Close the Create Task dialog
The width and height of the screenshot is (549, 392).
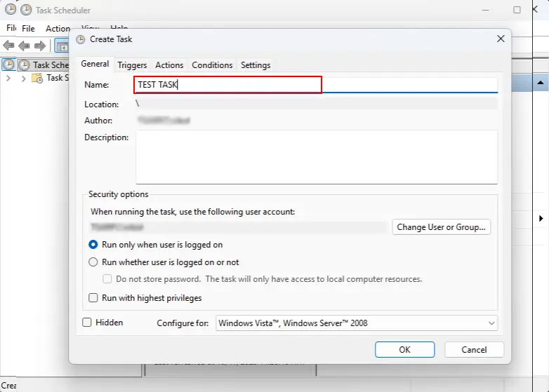[x=501, y=39]
